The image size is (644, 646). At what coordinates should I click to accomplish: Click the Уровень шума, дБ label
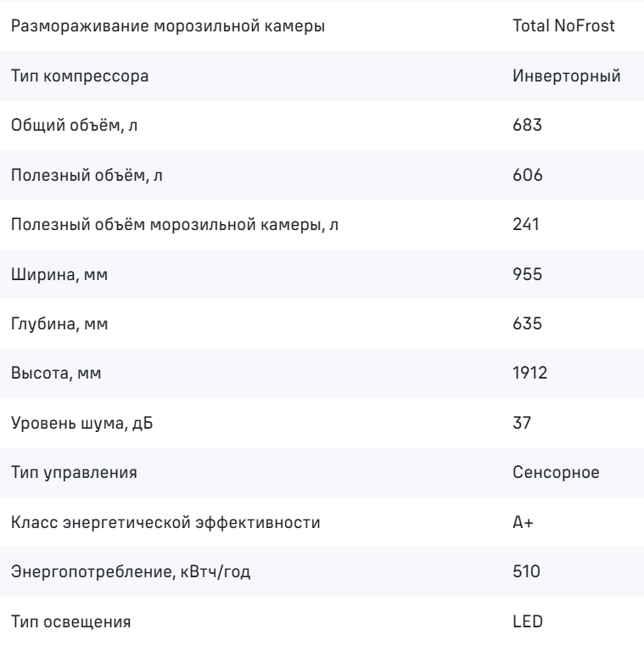tap(82, 423)
